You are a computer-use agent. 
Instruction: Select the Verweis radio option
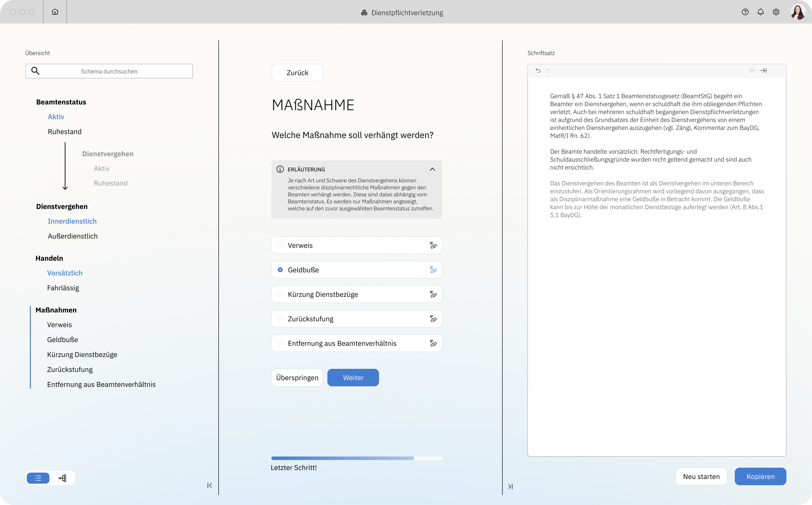tap(280, 246)
